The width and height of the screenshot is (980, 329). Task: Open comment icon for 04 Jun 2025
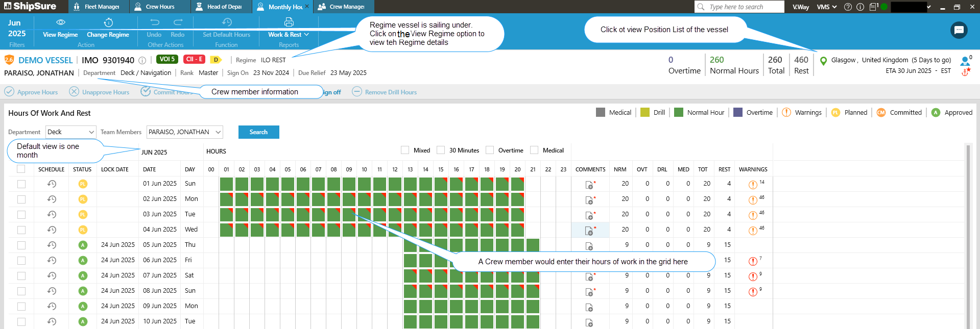589,231
